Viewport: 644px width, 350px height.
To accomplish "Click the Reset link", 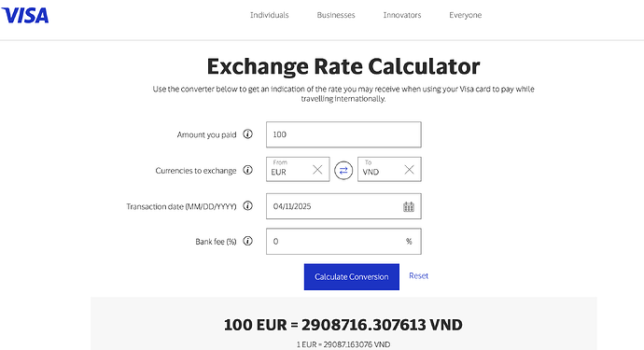I will pyautogui.click(x=418, y=275).
